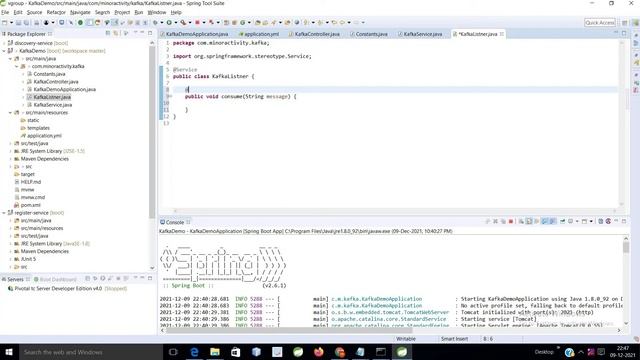Screen dimensions: 640x360
Task: Open Microsoft Edge from the taskbar
Action: tap(194, 352)
